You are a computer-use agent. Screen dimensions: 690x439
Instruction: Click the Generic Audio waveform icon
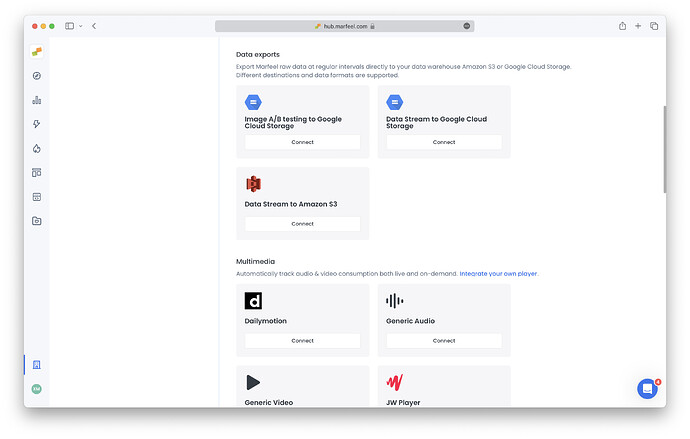(x=395, y=301)
